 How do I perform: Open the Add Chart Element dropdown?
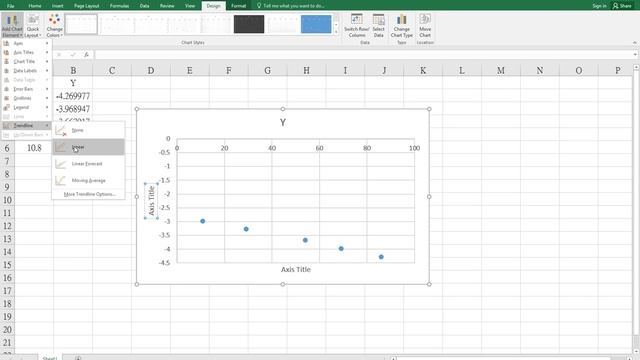[x=12, y=25]
